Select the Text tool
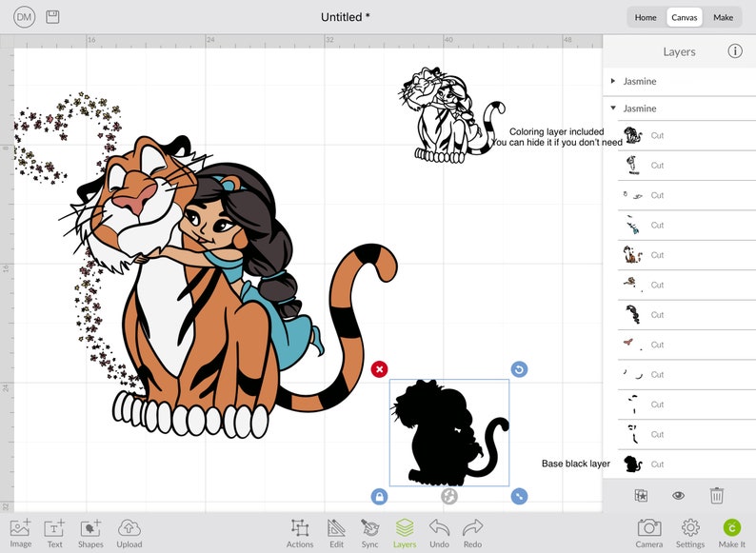This screenshot has height=553, width=756. [54, 533]
